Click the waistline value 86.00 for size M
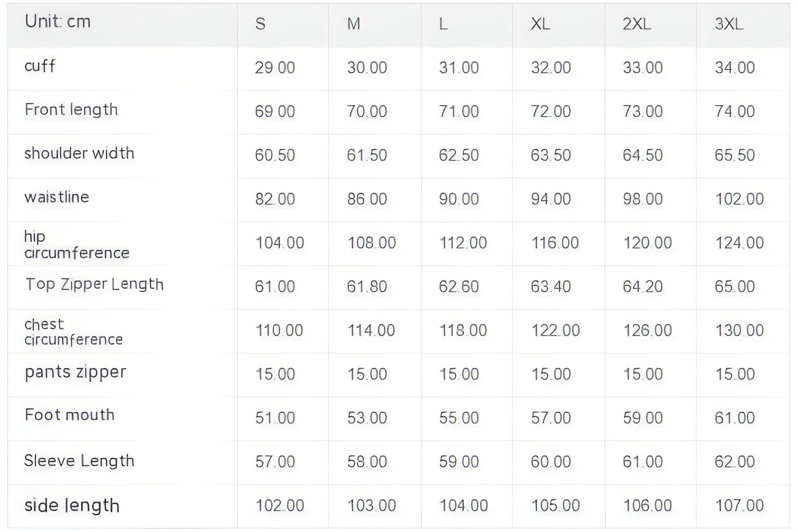 367,199
